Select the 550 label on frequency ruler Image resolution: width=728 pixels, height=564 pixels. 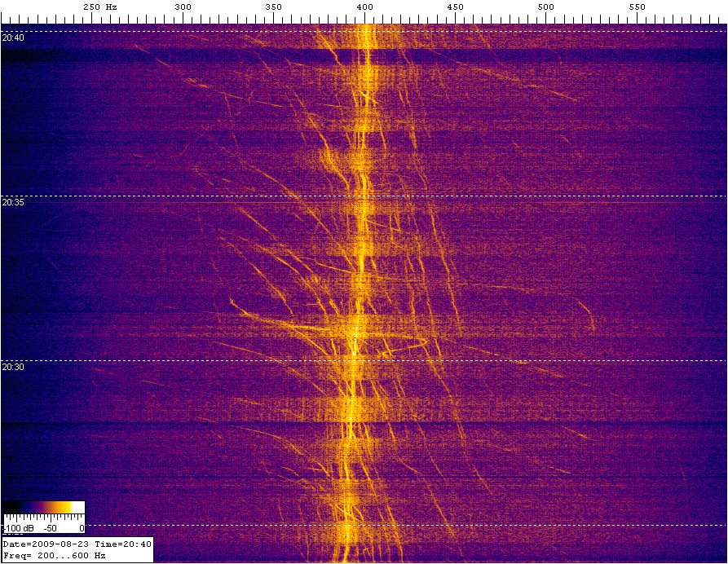coord(637,7)
